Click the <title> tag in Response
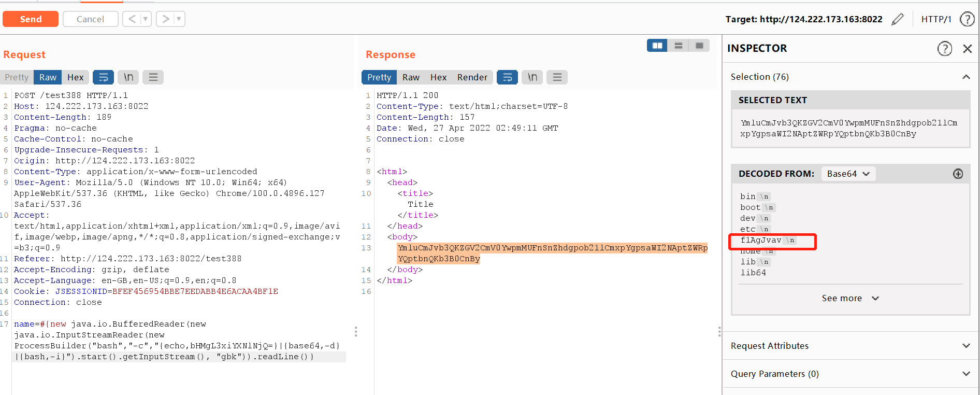Viewport: 980px width, 395px height. click(x=415, y=193)
